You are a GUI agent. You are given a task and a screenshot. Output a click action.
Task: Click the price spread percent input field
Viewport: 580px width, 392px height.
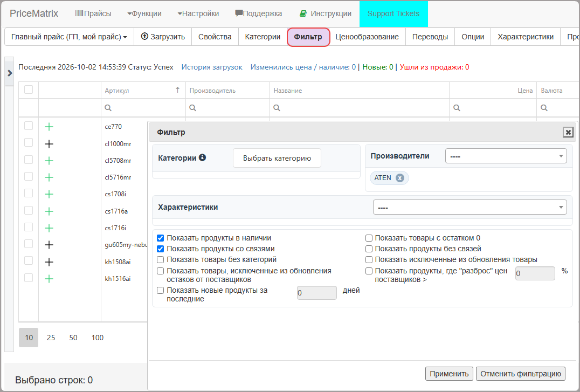[535, 273]
